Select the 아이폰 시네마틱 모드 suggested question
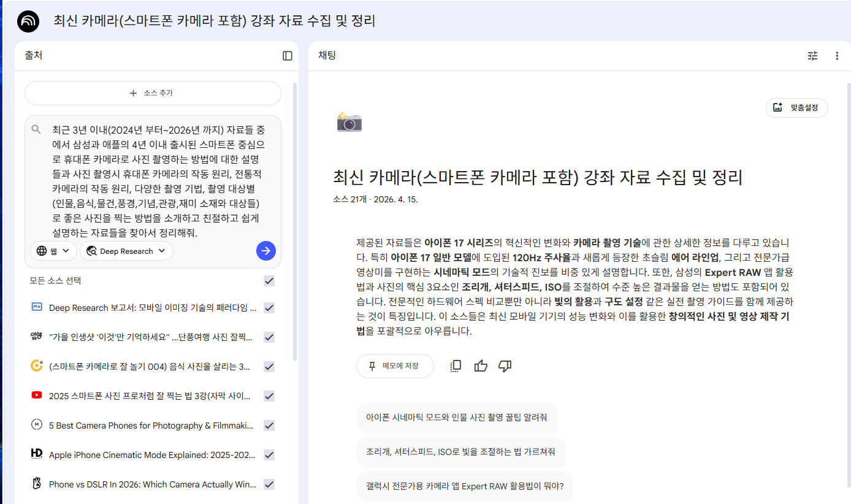Image resolution: width=851 pixels, height=504 pixels. (456, 418)
